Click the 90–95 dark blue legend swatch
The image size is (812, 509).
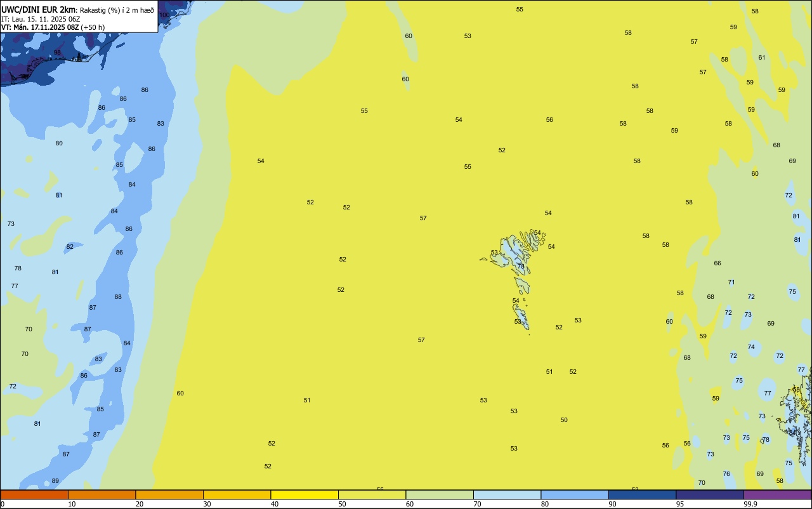(x=642, y=494)
